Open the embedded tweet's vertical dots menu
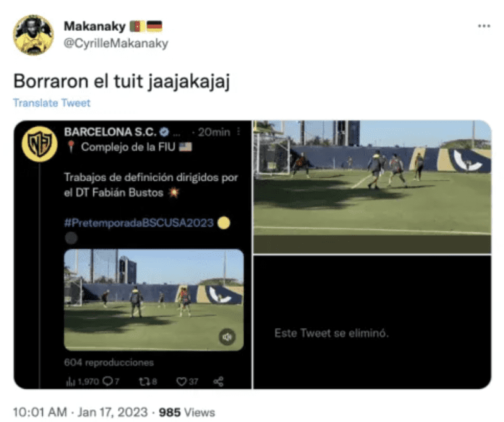This screenshot has height=422, width=504. [239, 132]
